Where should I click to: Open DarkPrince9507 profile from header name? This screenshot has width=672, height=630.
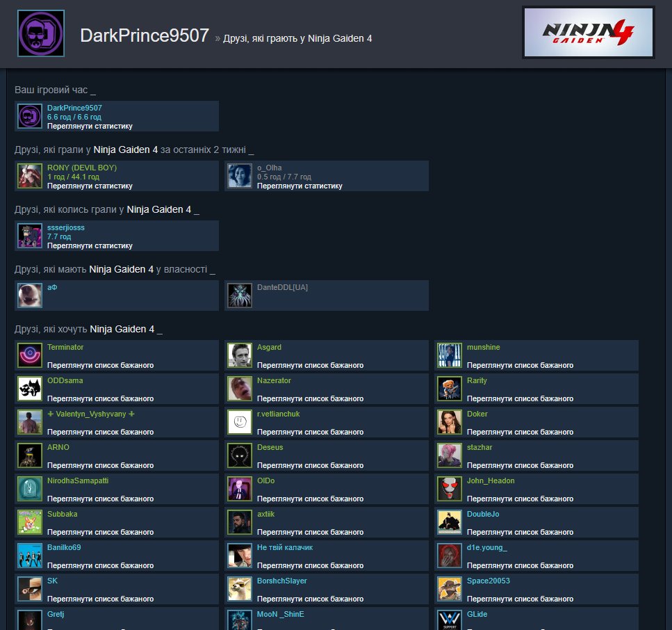pyautogui.click(x=145, y=35)
